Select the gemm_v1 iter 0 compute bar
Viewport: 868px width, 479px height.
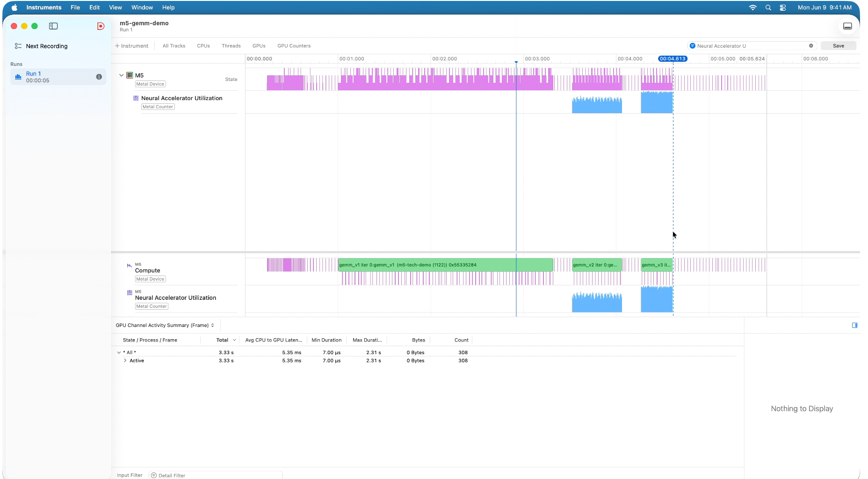(445, 265)
